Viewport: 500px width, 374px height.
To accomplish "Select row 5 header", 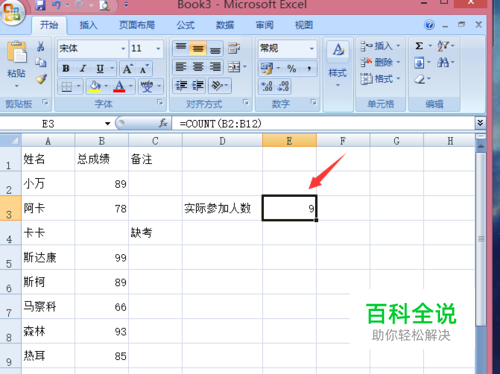I will point(10,258).
